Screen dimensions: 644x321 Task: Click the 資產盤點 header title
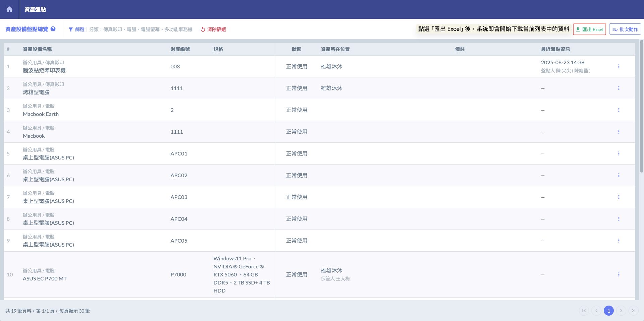pos(35,9)
